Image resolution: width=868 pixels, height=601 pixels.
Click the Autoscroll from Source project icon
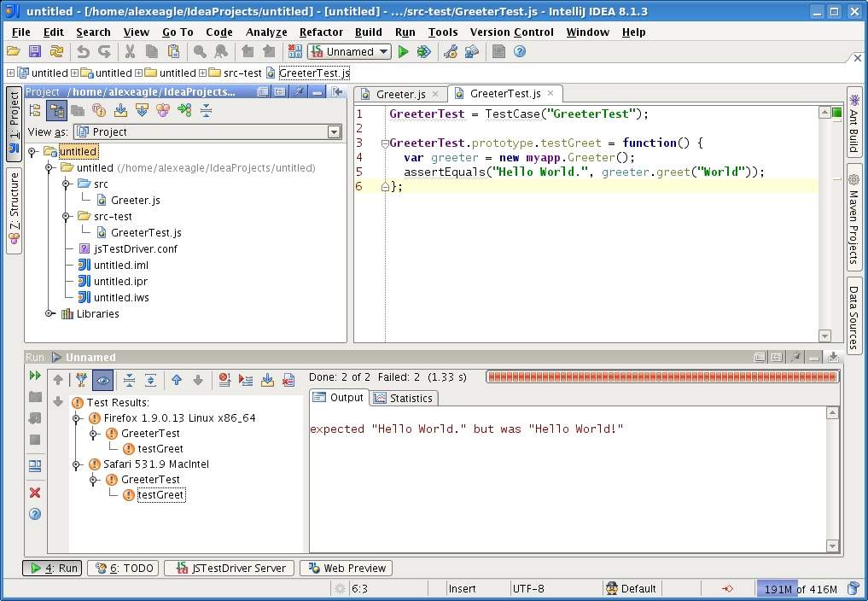[142, 110]
